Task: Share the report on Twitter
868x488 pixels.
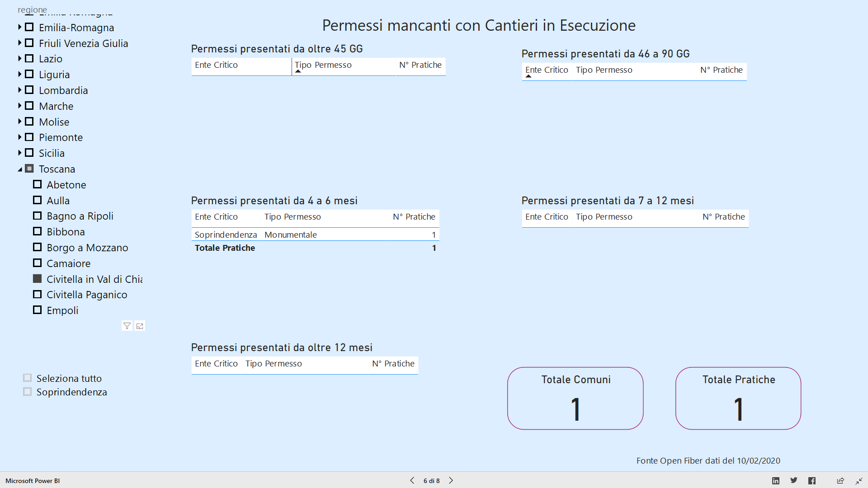Action: click(794, 480)
